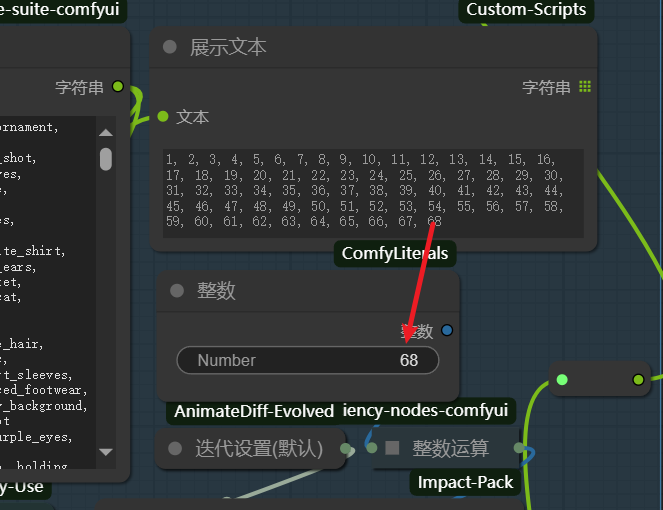This screenshot has height=510, width=663.
Task: Click the vertical scrollbar thumb in tag list
Action: click(106, 159)
